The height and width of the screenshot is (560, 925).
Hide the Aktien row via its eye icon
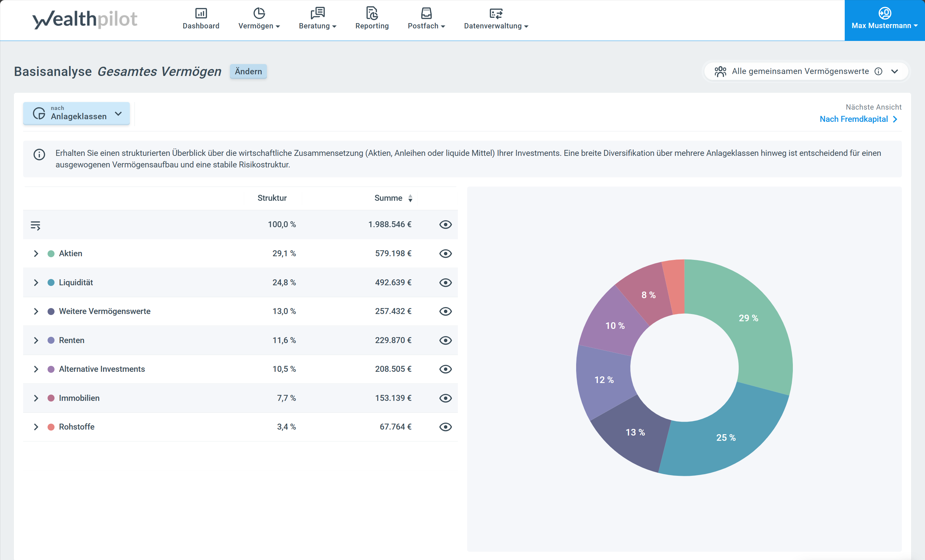(445, 254)
